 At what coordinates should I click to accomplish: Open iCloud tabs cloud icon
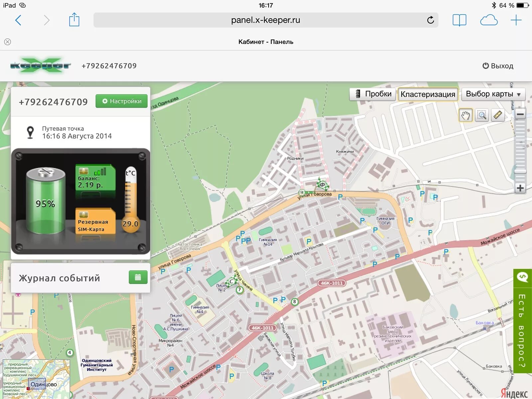[489, 20]
